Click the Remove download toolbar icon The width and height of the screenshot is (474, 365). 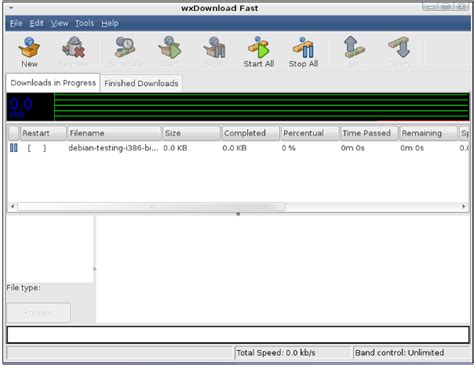(x=73, y=52)
